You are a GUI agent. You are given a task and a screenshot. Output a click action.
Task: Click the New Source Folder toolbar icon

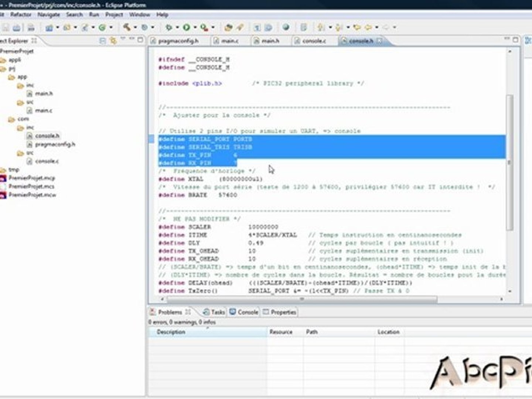point(67,27)
